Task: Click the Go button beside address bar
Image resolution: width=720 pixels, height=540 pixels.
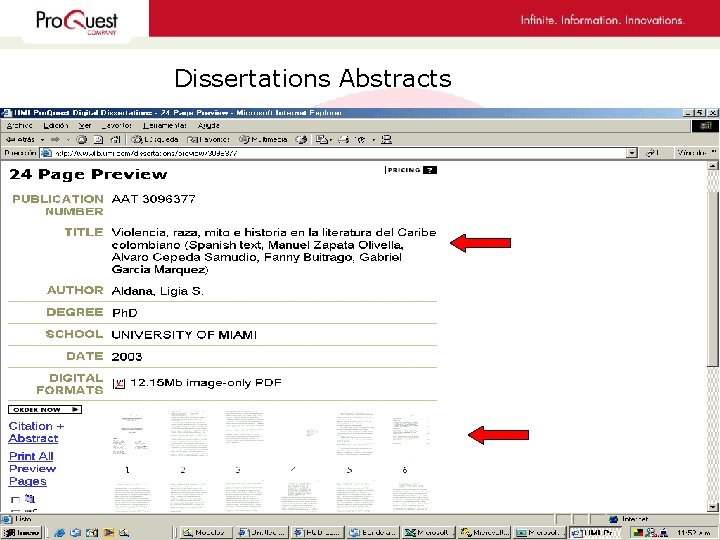Action: [x=652, y=153]
